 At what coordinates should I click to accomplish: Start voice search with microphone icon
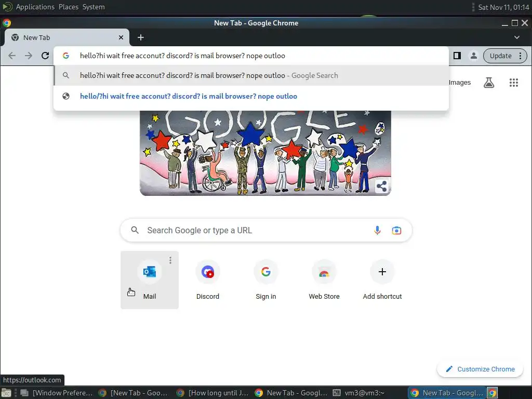point(377,230)
